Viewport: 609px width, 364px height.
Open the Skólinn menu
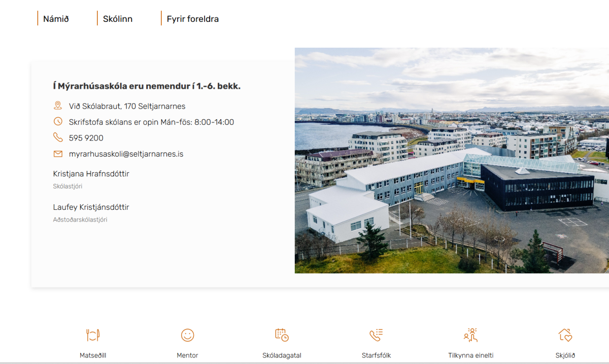coord(118,19)
